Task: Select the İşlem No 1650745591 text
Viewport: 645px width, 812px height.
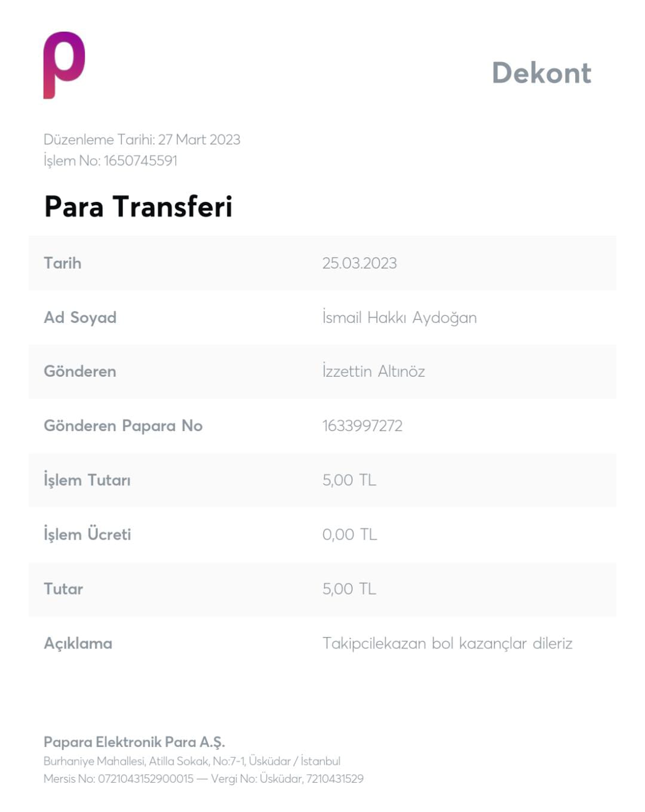Action: point(110,161)
